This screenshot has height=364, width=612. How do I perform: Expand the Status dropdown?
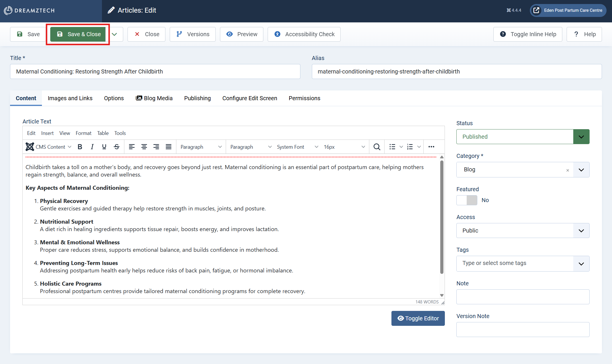coord(581,137)
